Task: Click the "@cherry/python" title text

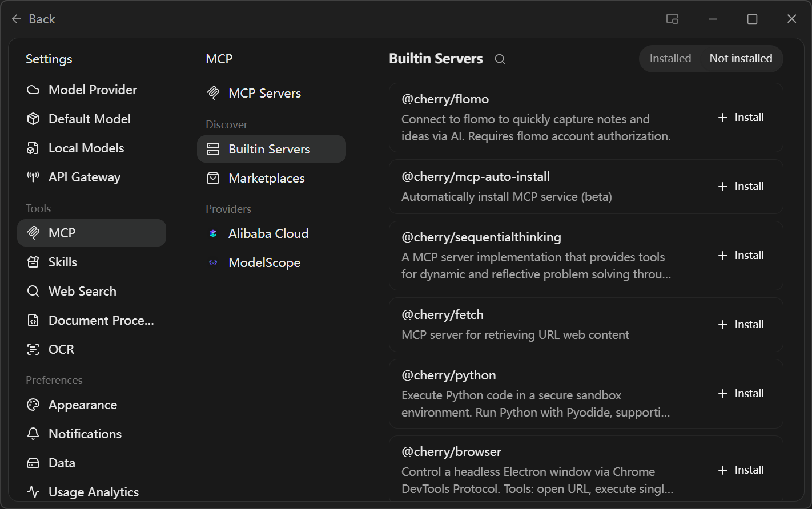Action: click(x=449, y=375)
